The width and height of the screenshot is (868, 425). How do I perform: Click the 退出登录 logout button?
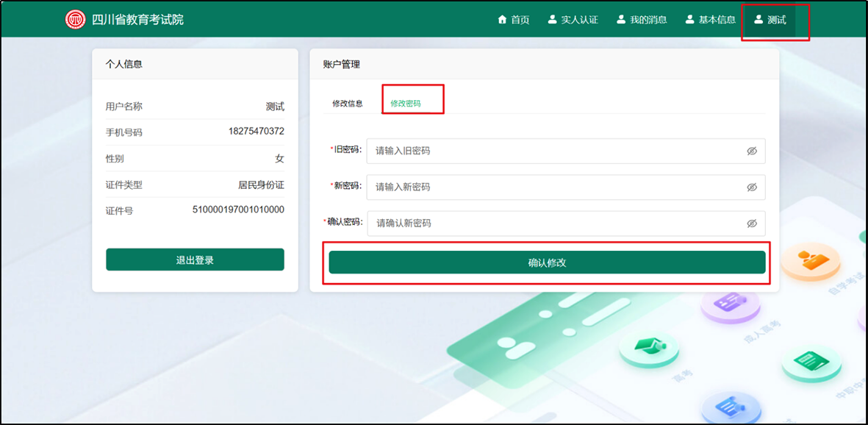(x=195, y=260)
